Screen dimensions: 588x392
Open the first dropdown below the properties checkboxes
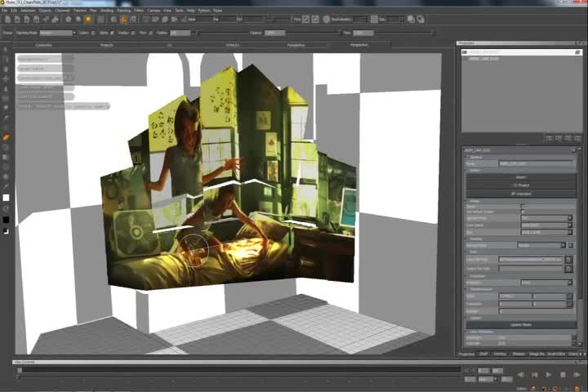546,218
